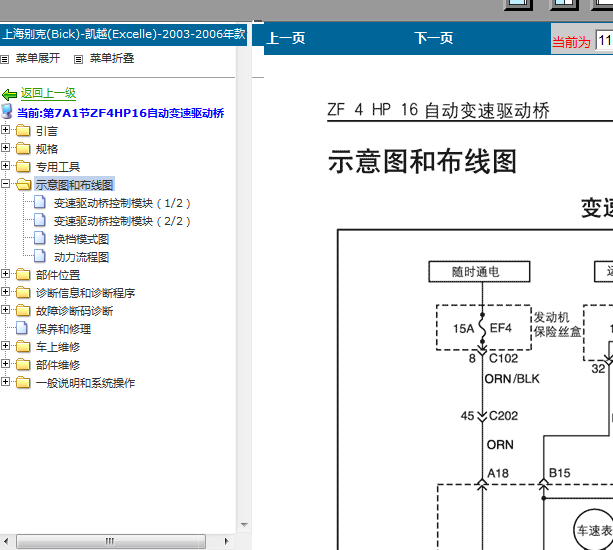Screen dimensions: 613x550
Task: Expand the 引言 folder node
Action: [5, 129]
